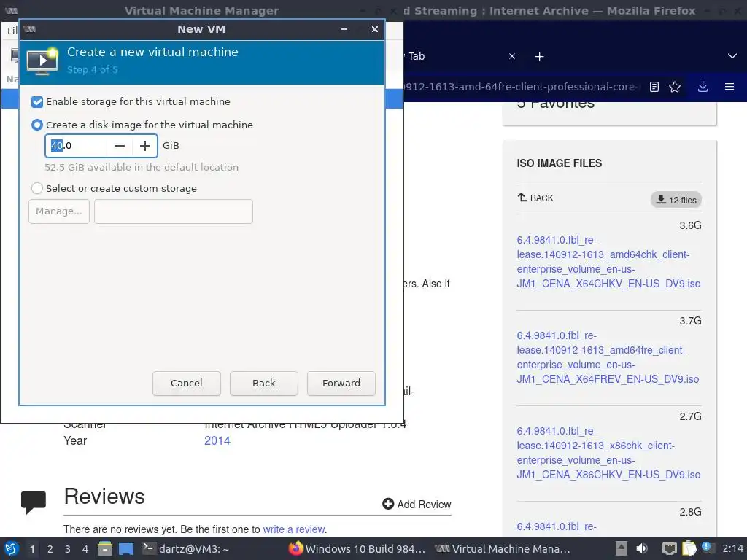Image resolution: width=747 pixels, height=560 pixels.
Task: Click 52.5 GiB available text
Action: tap(142, 167)
